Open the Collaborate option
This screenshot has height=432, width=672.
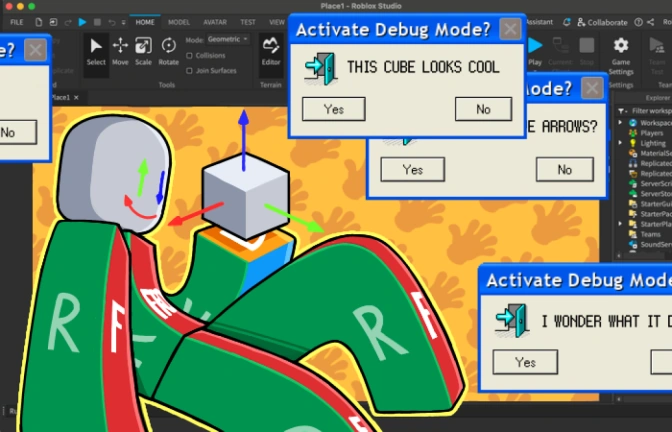pyautogui.click(x=602, y=22)
